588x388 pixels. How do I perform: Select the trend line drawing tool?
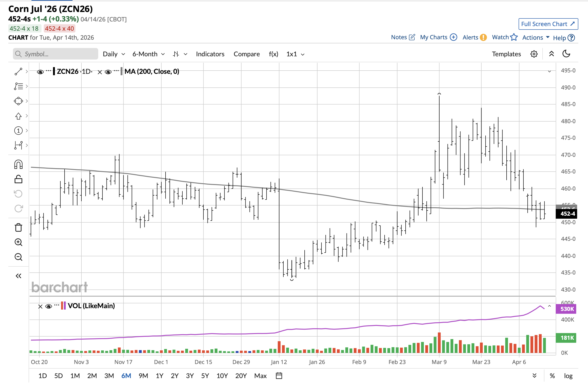pos(18,72)
